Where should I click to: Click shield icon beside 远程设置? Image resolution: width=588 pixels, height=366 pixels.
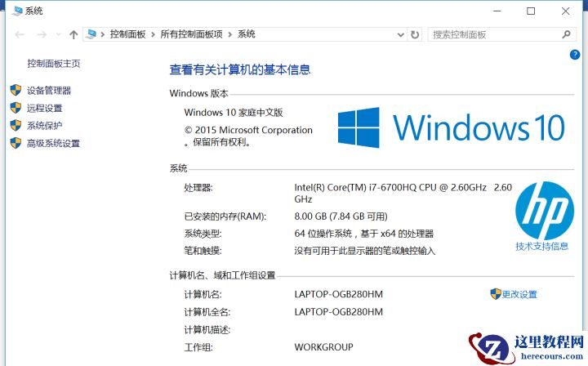(x=16, y=108)
